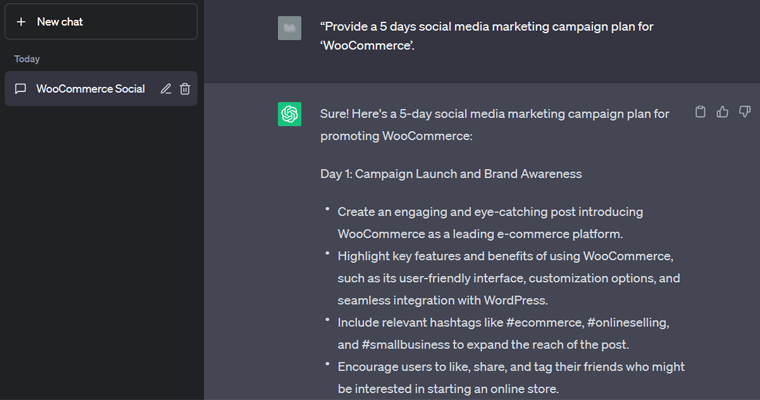Click the user avatar next to the prompt
This screenshot has height=400, width=760.
point(289,28)
